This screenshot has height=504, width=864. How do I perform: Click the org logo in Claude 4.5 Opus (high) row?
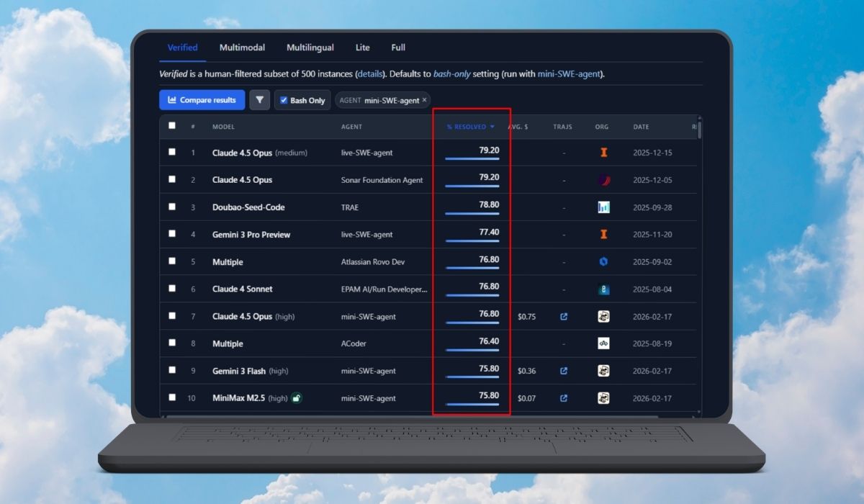603,316
